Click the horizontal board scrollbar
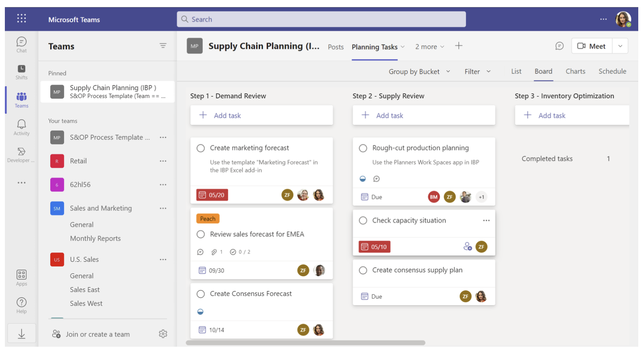 (306, 343)
